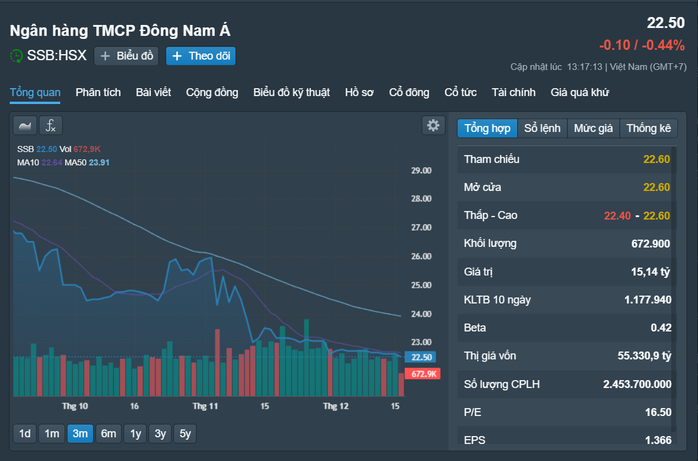Set chart range to 3y
Screen dimensions: 698x461
click(160, 433)
